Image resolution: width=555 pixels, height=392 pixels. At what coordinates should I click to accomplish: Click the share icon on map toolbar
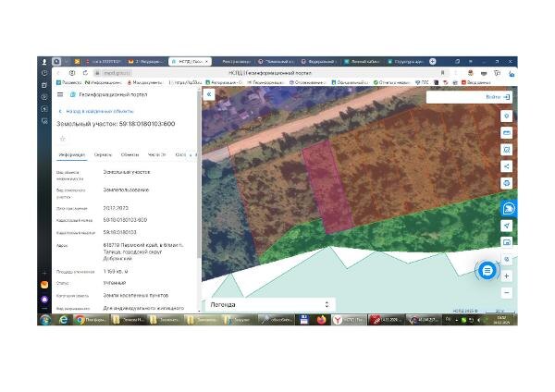tap(507, 166)
